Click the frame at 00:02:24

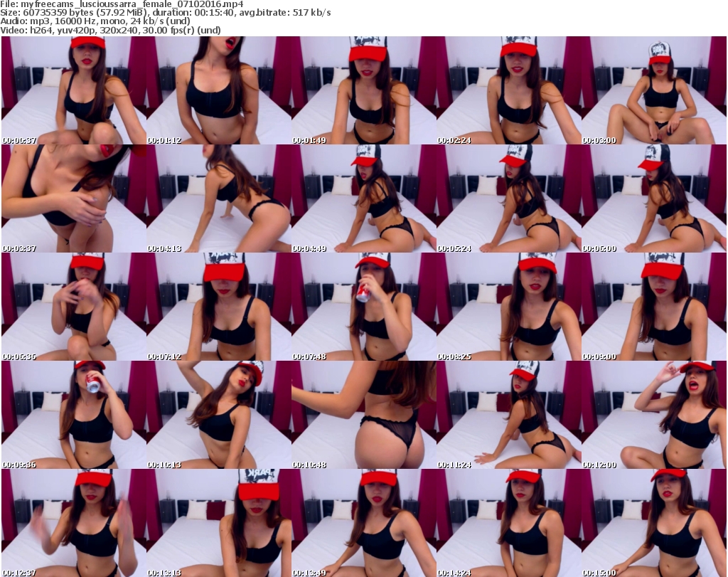pyautogui.click(x=508, y=90)
